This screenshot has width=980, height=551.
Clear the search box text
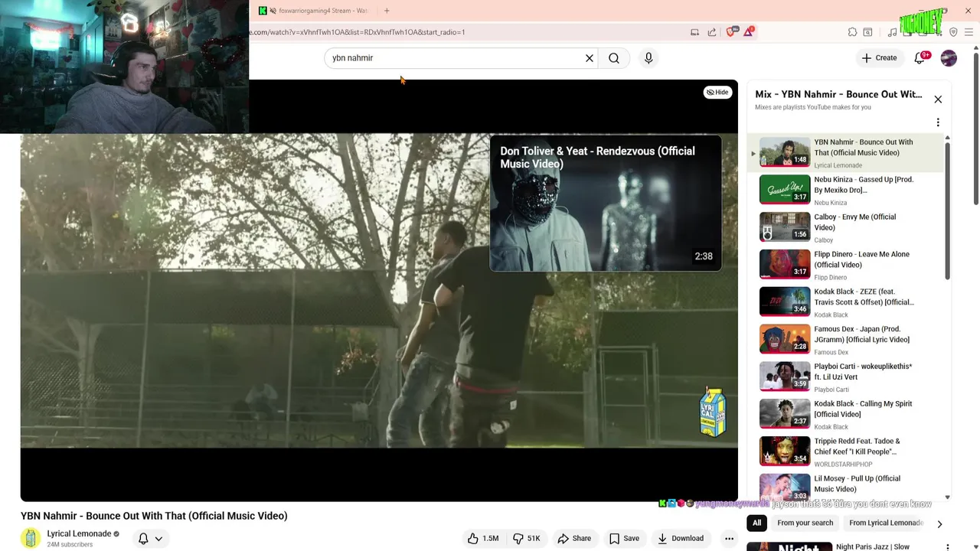coord(590,58)
